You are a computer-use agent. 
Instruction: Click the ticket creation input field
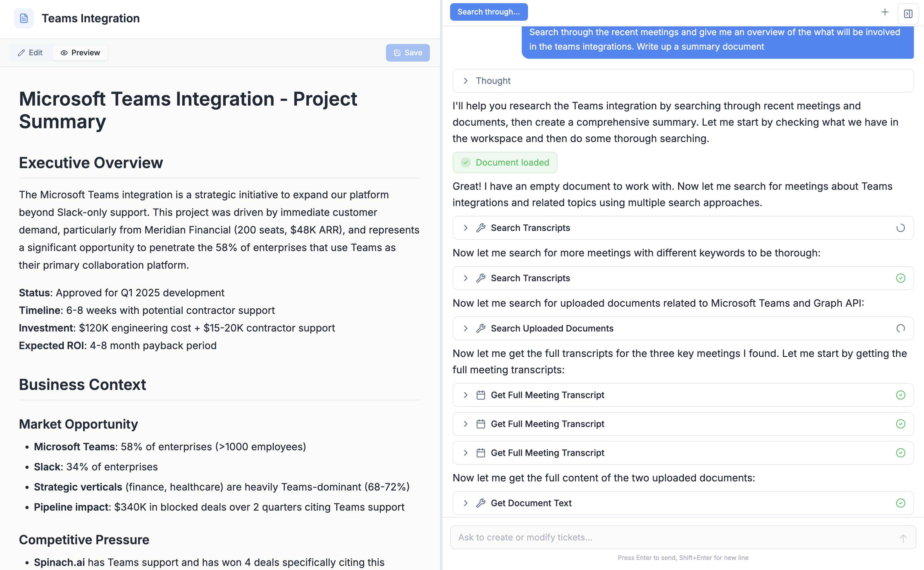point(641,537)
